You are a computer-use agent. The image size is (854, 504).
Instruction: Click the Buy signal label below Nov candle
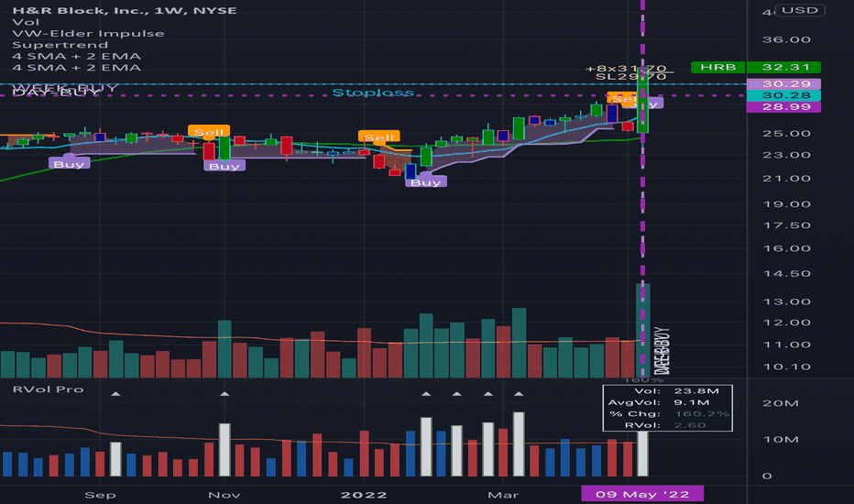click(224, 166)
